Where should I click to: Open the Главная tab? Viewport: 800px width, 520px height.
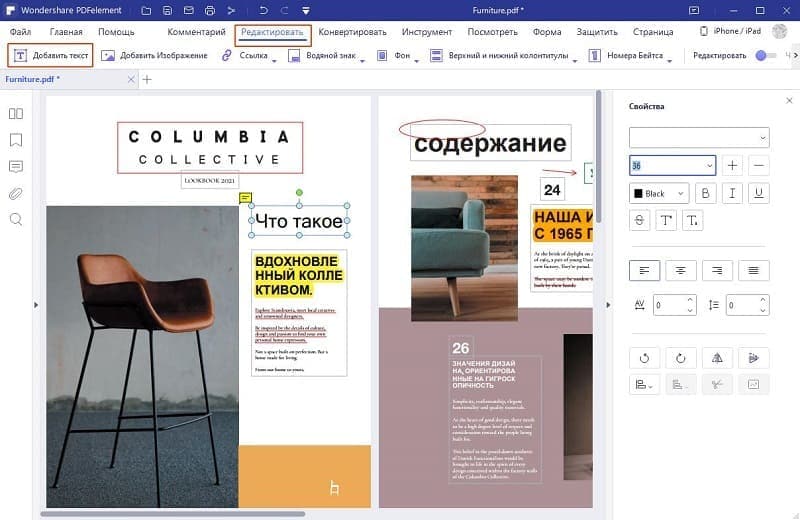pos(66,32)
